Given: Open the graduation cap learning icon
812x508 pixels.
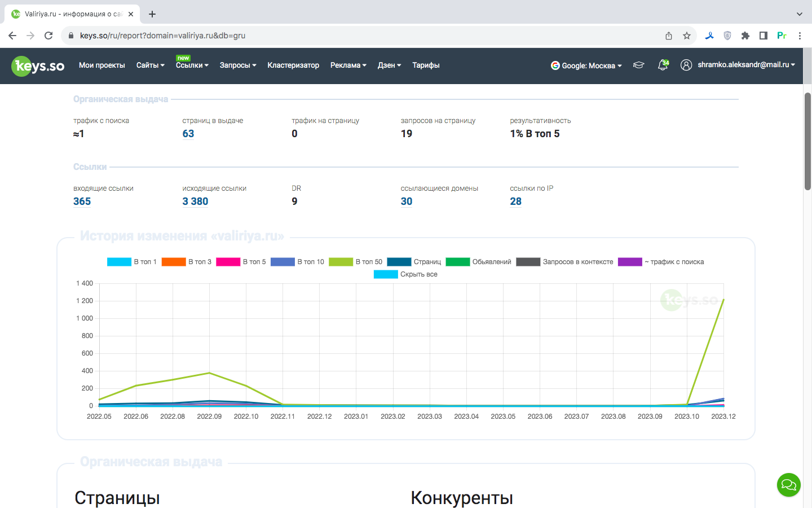Looking at the screenshot, I should coord(638,65).
